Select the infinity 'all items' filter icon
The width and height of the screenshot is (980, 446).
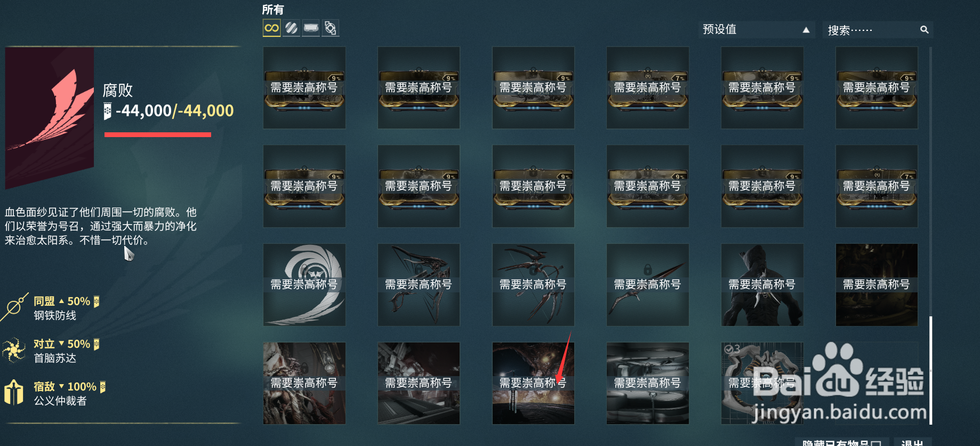[x=271, y=28]
